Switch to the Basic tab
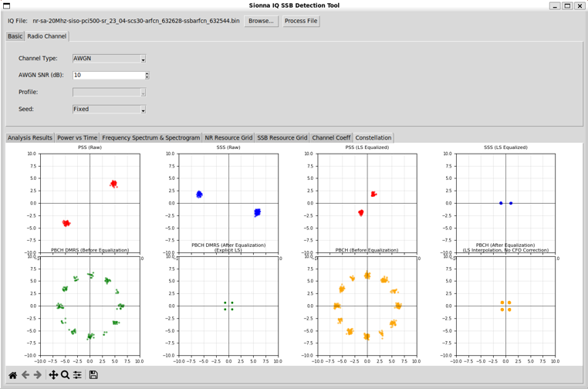Viewport: 588px width, 389px height. 15,36
